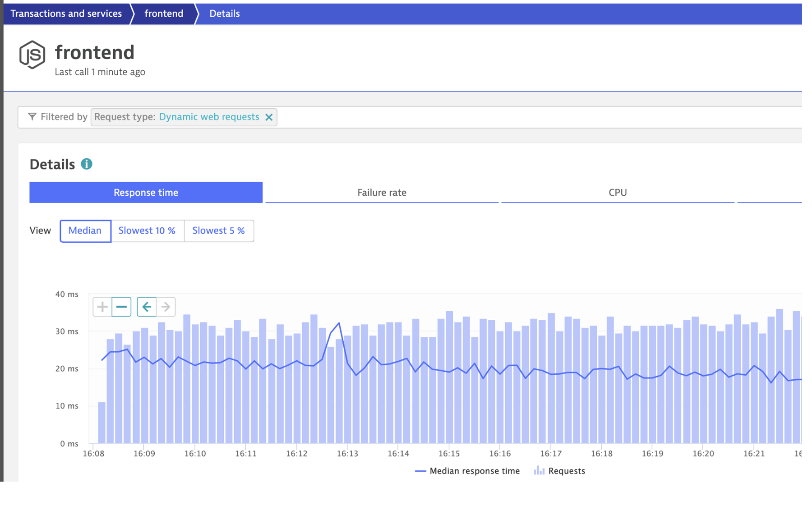Click the frontend breadcrumb item
Screen dimensions: 812x515
click(163, 13)
